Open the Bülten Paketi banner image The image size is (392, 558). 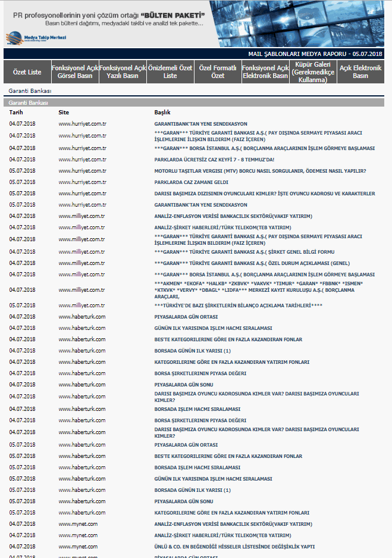click(194, 24)
